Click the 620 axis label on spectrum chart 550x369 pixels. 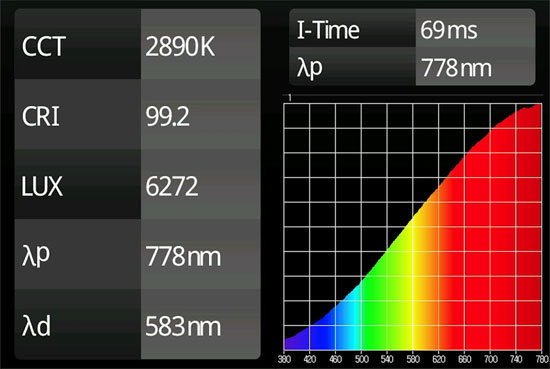[439, 359]
